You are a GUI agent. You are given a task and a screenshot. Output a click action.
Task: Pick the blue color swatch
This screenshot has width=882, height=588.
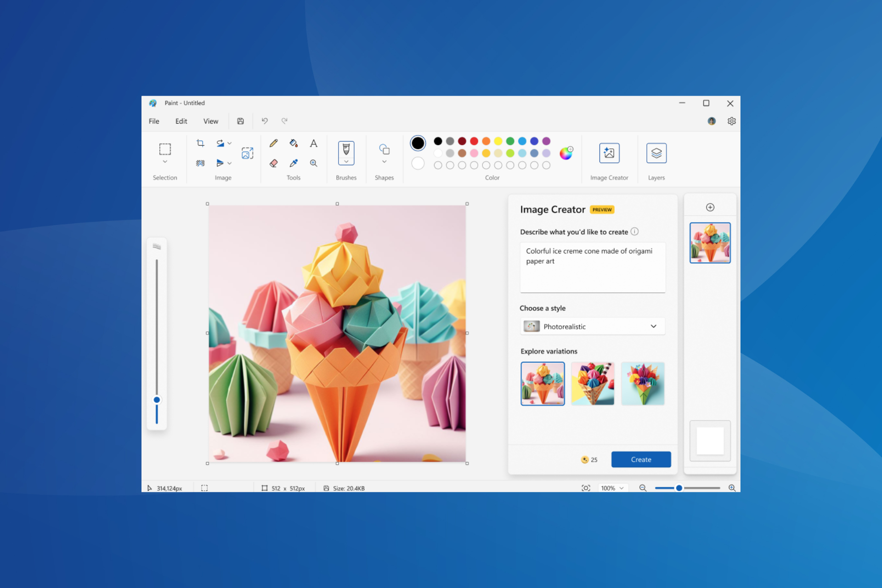point(522,141)
